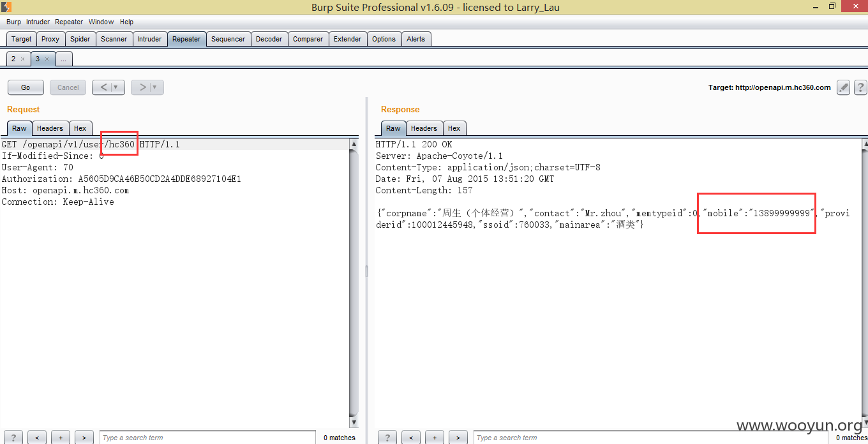Close Repeater request tab 2
868x444 pixels.
point(22,59)
